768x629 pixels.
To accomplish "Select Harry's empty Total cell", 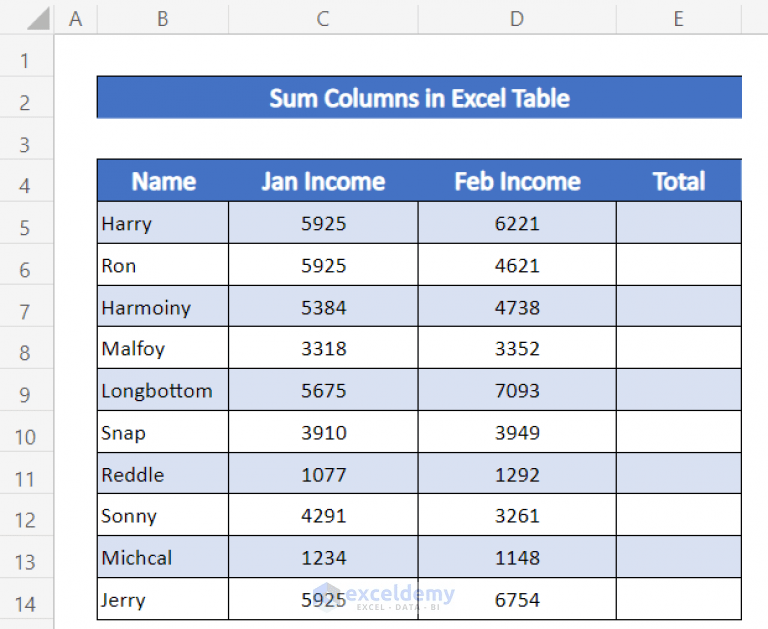I will pyautogui.click(x=679, y=223).
